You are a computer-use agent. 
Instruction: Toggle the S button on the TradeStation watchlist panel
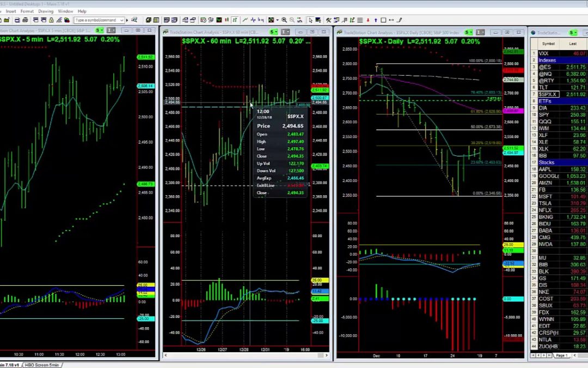click(572, 32)
